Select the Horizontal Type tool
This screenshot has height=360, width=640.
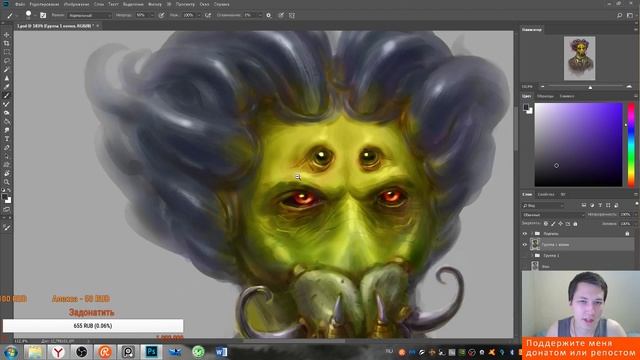7,139
